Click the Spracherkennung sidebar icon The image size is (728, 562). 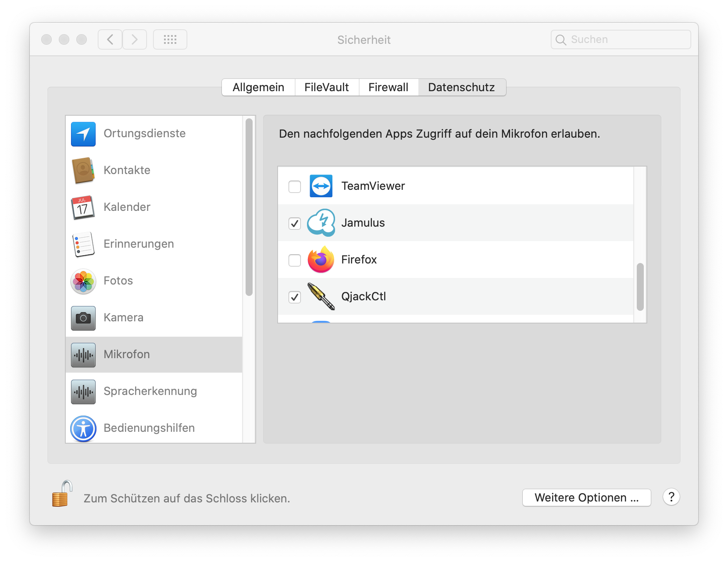point(83,391)
